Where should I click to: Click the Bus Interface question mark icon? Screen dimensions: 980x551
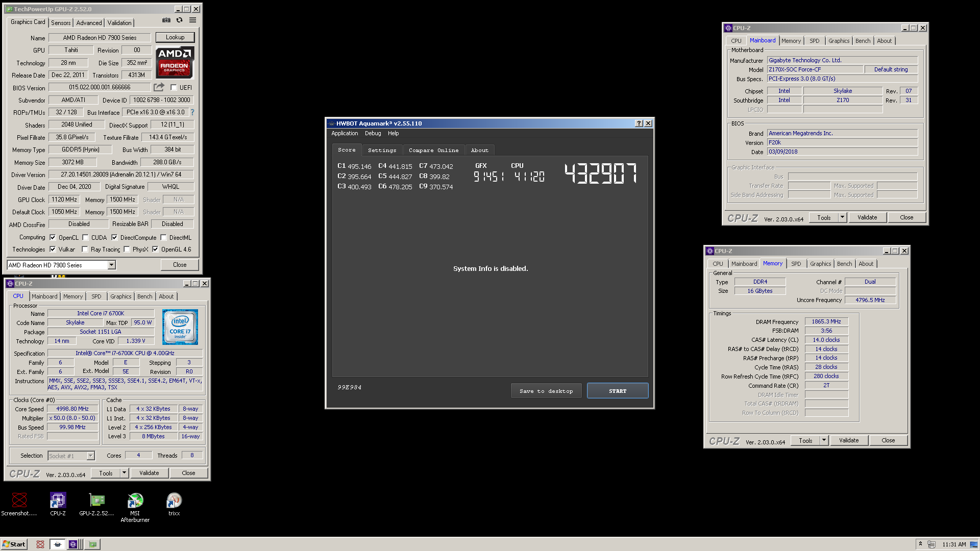point(192,112)
